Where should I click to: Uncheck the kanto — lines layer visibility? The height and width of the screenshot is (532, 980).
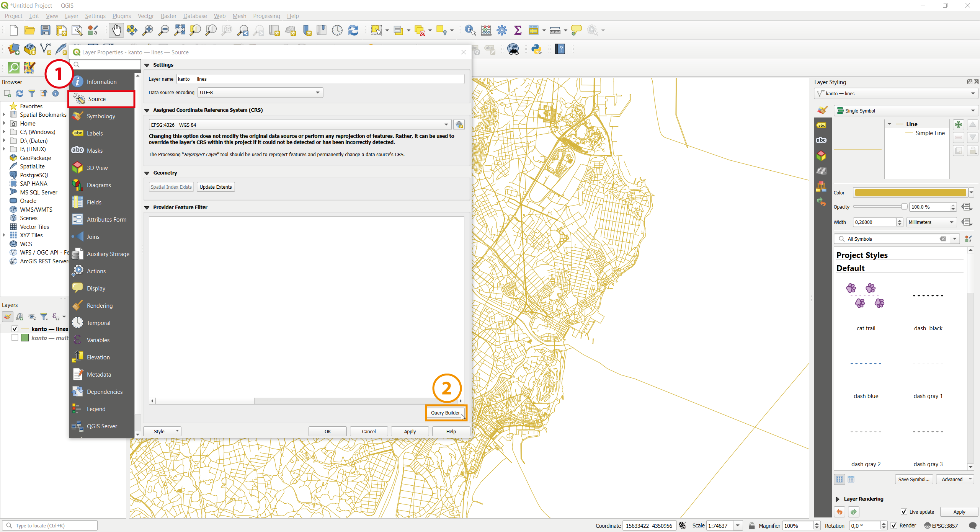click(x=15, y=329)
